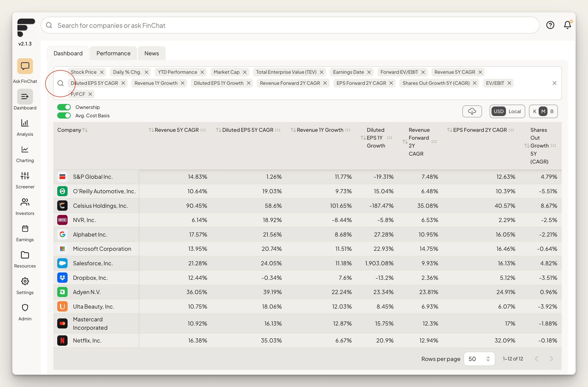
Task: Click NVR, Inc. company name
Action: coord(84,220)
